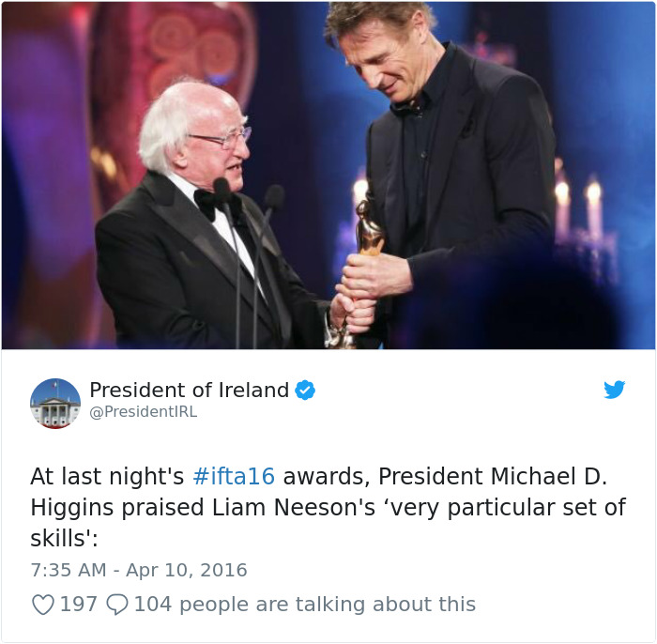Image resolution: width=657 pixels, height=644 pixels.
Task: Click the word "skills" in the tweet
Action: [58, 539]
